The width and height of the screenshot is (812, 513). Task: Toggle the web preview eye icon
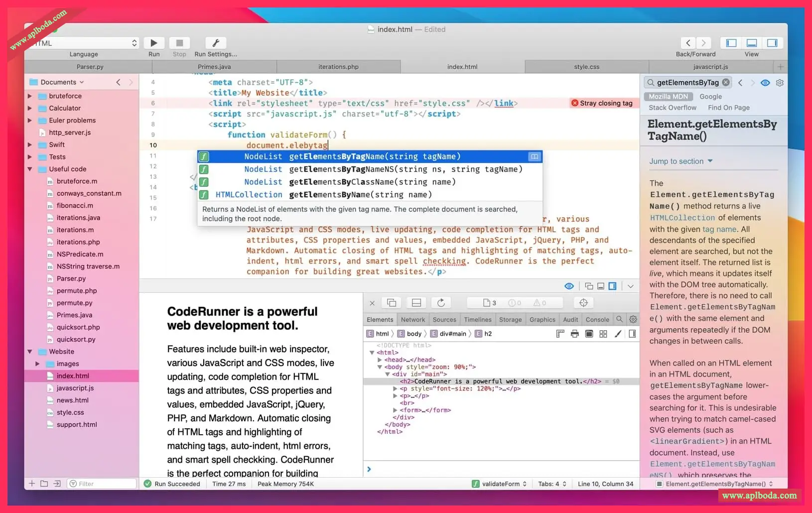569,286
